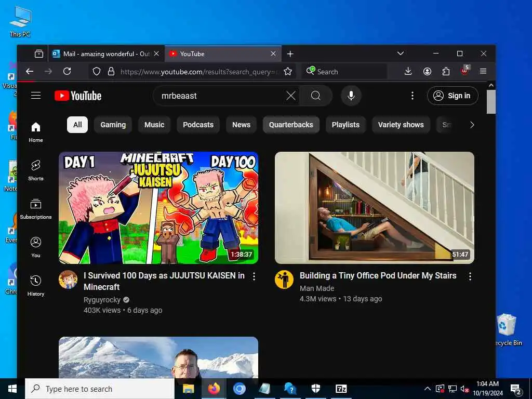The width and height of the screenshot is (532, 399).
Task: Open Firefox account icon
Action: [x=427, y=71]
